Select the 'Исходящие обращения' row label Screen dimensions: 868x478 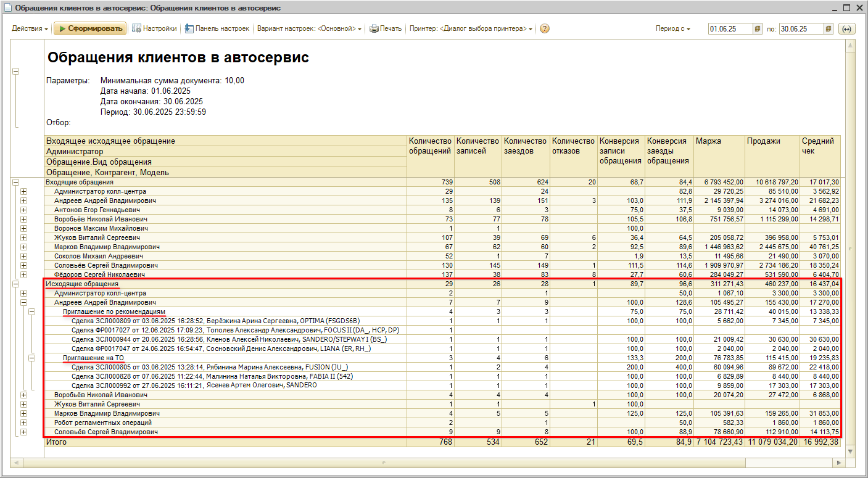coord(82,284)
